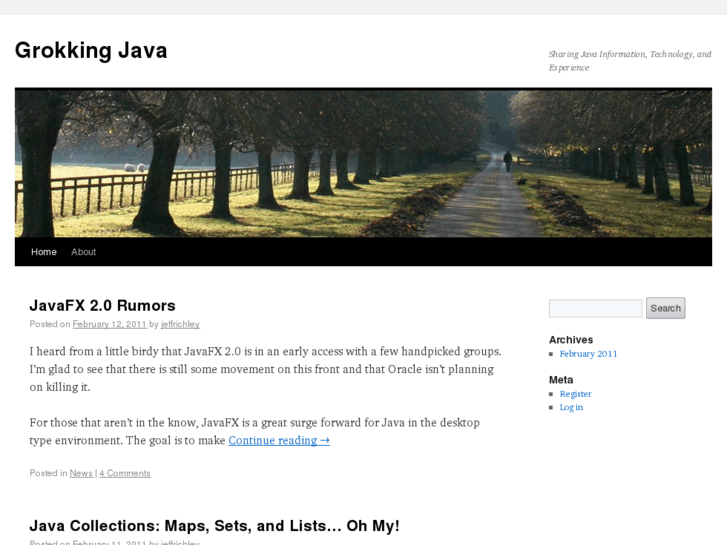Click the Register link under Meta
This screenshot has height=545, width=727.
tap(575, 394)
